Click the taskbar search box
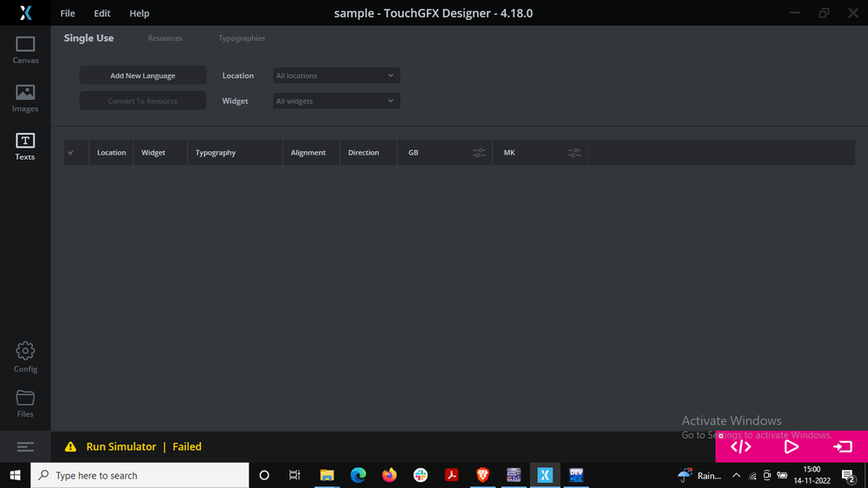This screenshot has height=488, width=868. pyautogui.click(x=140, y=475)
